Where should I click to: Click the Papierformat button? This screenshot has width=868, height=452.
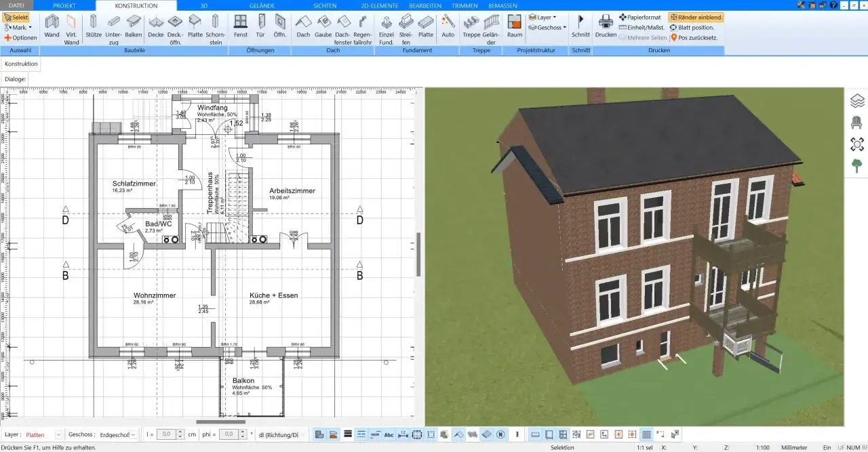coord(640,17)
